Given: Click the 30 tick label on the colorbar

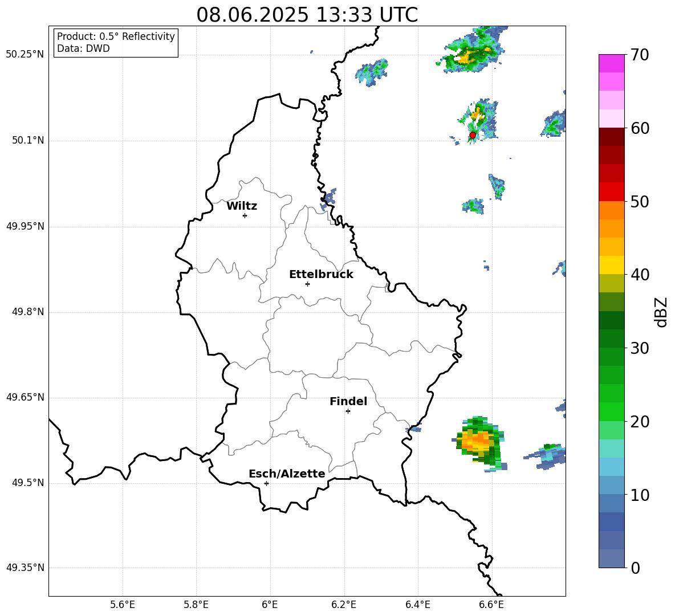Looking at the screenshot, I should pos(640,348).
